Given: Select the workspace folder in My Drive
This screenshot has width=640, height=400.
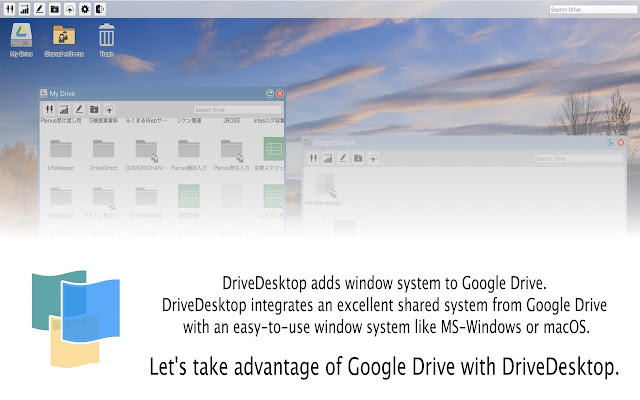Looking at the screenshot, I should pyautogui.click(x=61, y=202).
